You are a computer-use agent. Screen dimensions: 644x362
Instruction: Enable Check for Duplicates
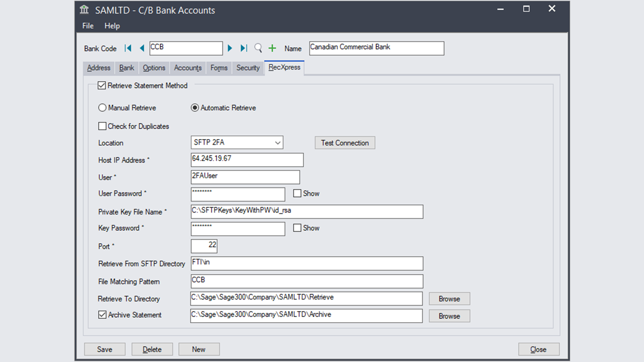(102, 126)
